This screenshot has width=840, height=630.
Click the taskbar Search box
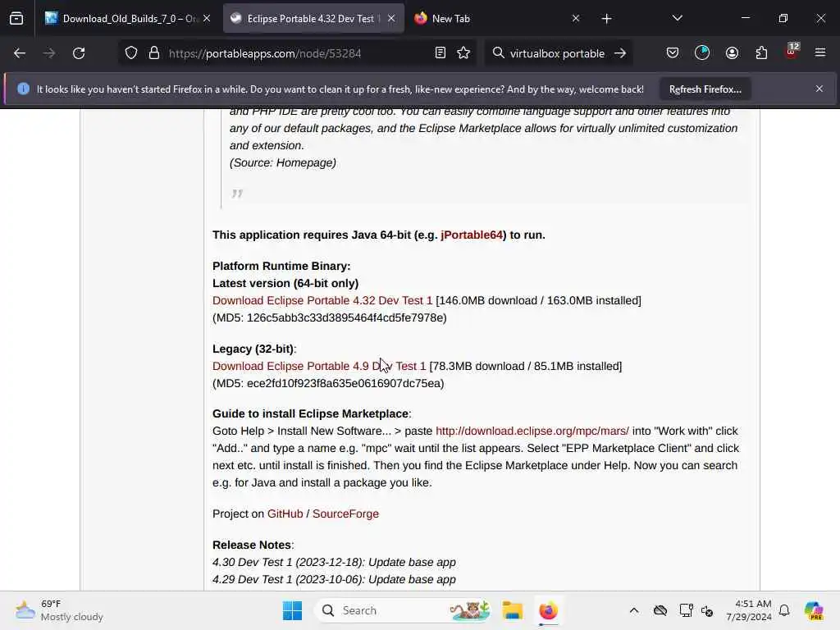click(x=404, y=610)
